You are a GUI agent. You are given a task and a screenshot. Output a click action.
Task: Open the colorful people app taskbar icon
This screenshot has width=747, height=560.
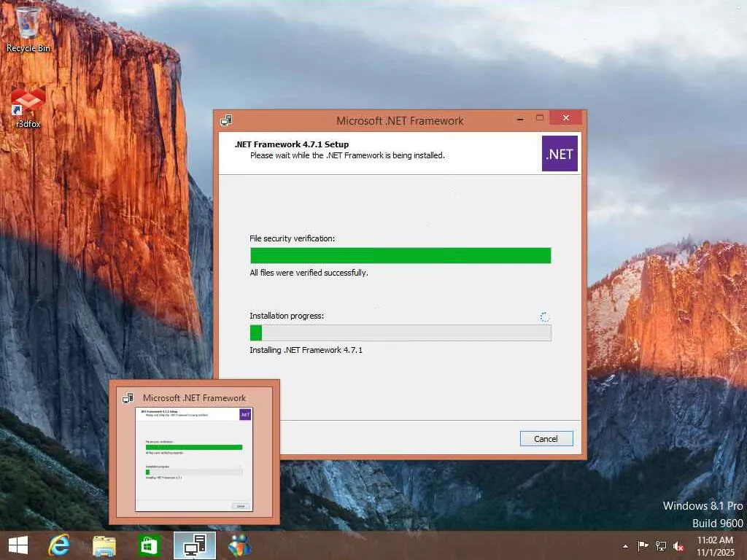click(x=239, y=545)
